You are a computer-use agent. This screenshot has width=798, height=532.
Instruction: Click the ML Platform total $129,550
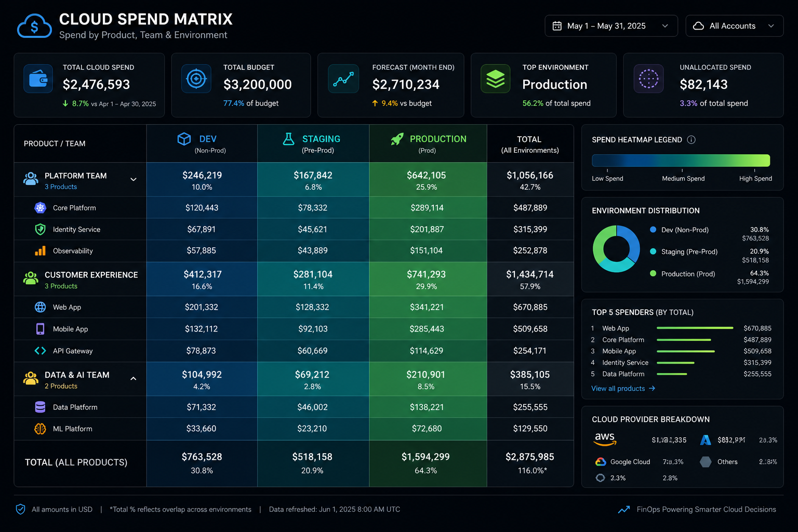[x=530, y=429]
